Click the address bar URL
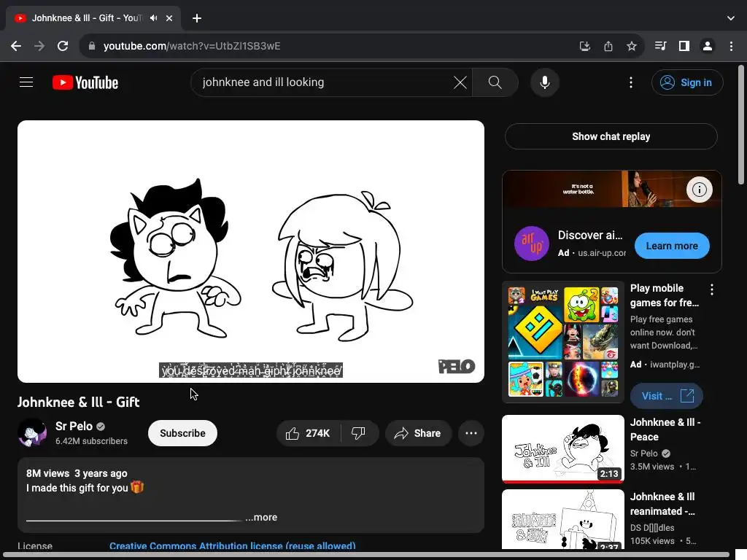This screenshot has width=747, height=560. 192,46
